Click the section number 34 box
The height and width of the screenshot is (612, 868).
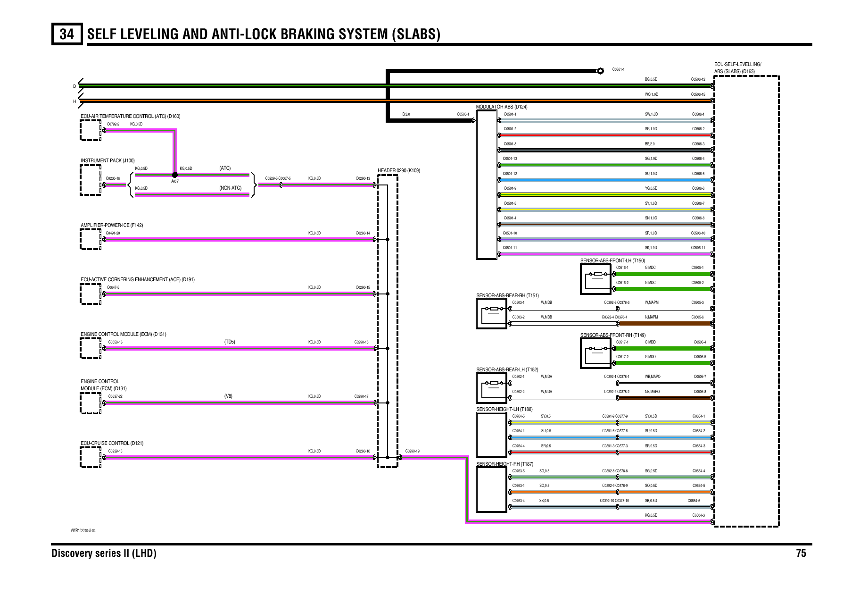[x=66, y=34]
